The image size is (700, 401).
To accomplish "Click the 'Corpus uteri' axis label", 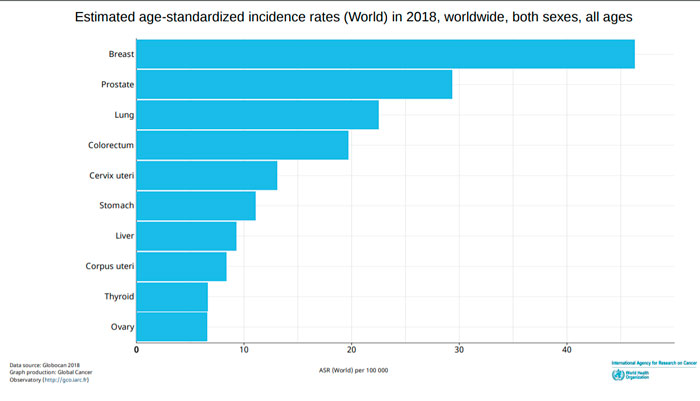I will pyautogui.click(x=110, y=267).
